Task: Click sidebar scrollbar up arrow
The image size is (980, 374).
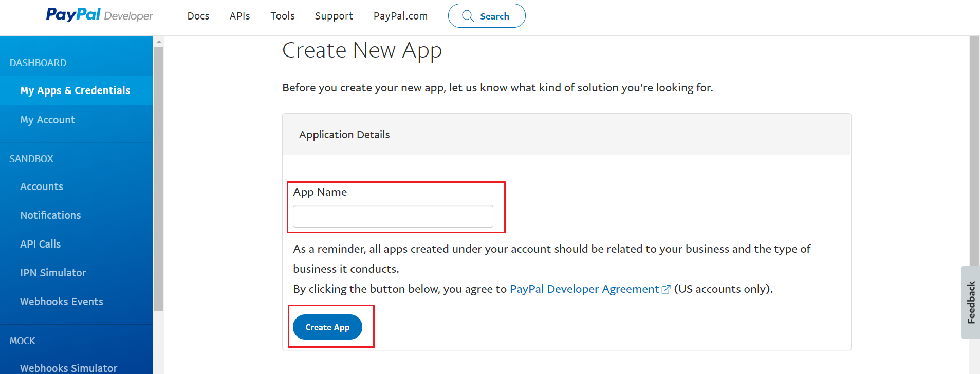Action: pos(159,42)
